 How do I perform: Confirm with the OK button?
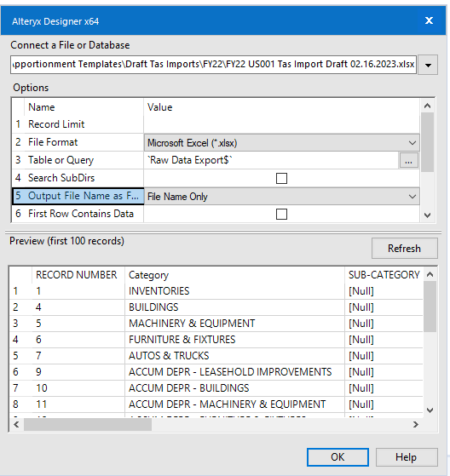[x=337, y=457]
